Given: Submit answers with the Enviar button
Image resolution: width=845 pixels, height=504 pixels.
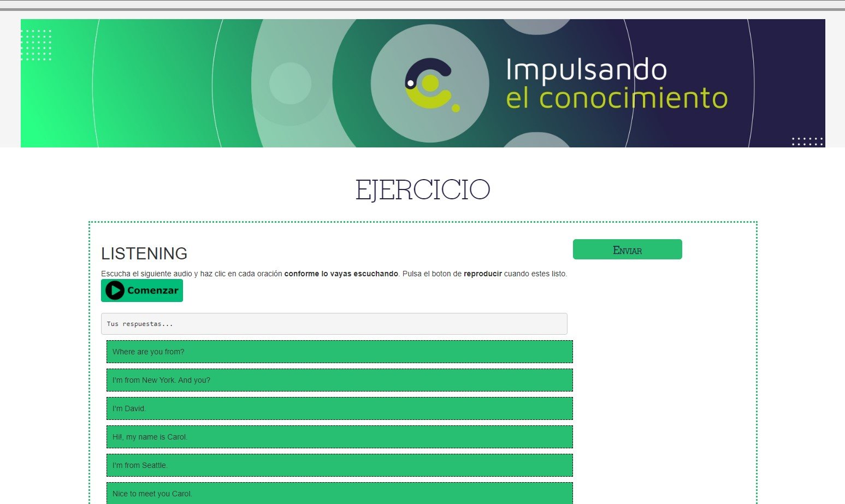Looking at the screenshot, I should [627, 250].
